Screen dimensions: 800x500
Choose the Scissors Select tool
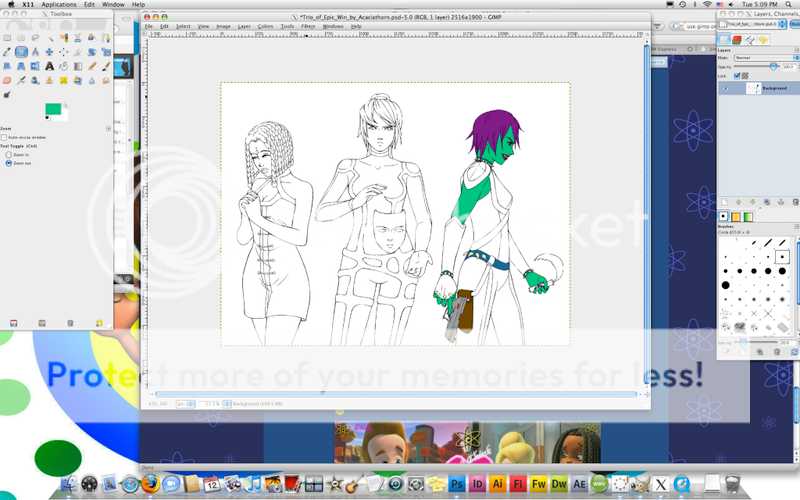[77, 37]
